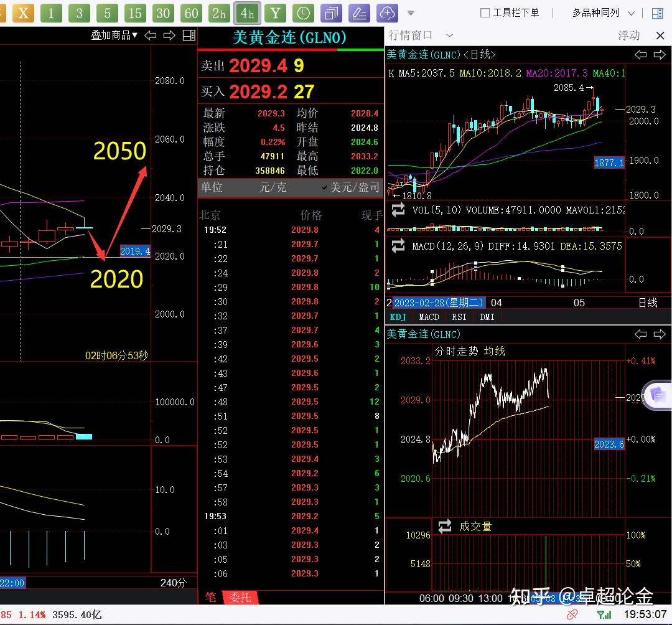Switch chart to 30-minute period
The width and height of the screenshot is (672, 625).
point(163,13)
